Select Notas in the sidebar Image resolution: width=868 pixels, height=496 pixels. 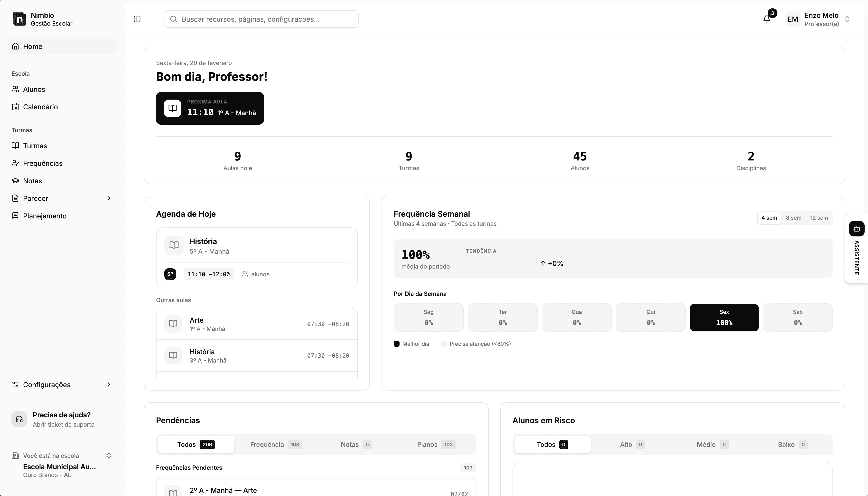(32, 181)
